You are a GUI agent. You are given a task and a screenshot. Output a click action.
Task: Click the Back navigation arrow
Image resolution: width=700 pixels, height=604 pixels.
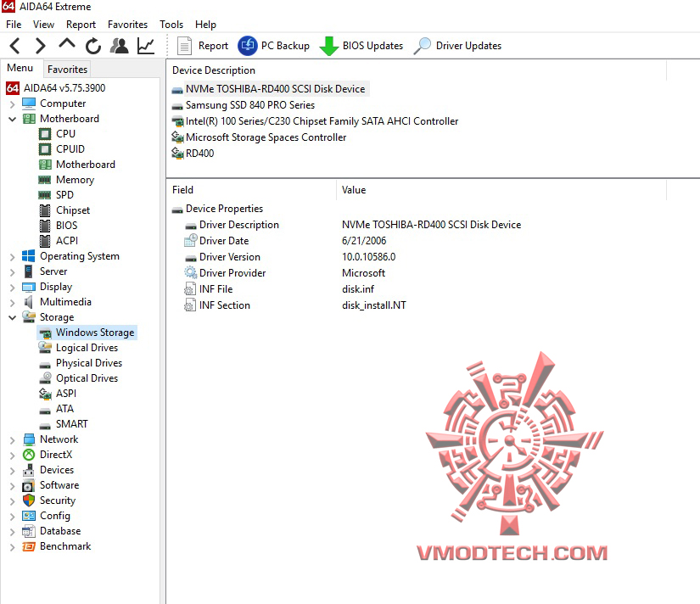coord(14,46)
